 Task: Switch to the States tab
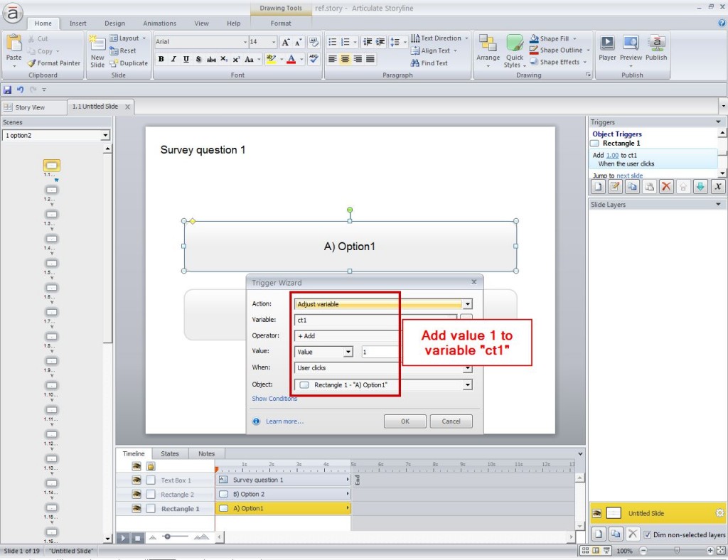(169, 453)
